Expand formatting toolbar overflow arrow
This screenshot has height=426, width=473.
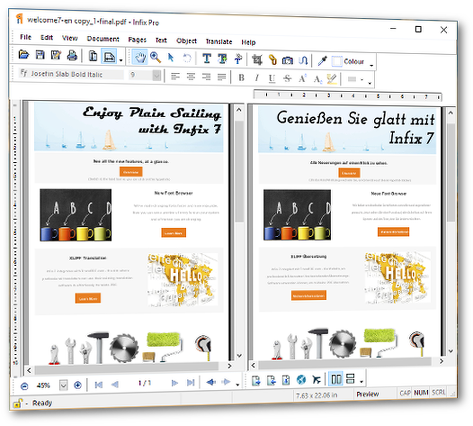click(370, 83)
